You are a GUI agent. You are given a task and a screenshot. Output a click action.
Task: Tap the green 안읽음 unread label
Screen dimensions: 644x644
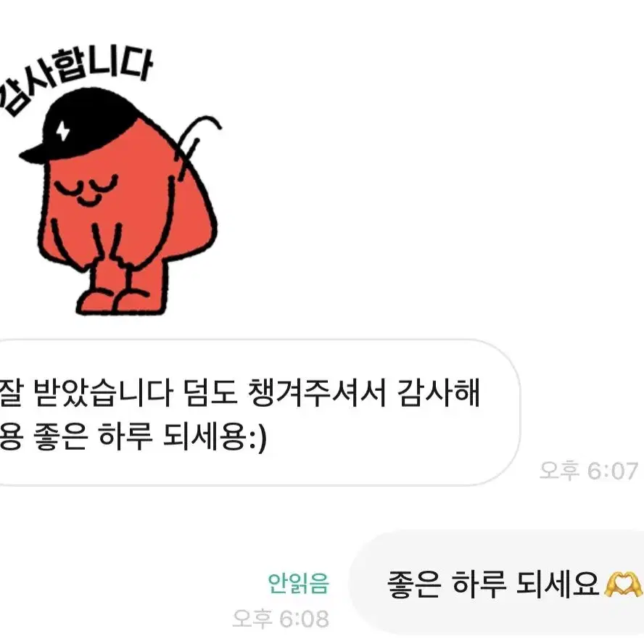coord(298,583)
